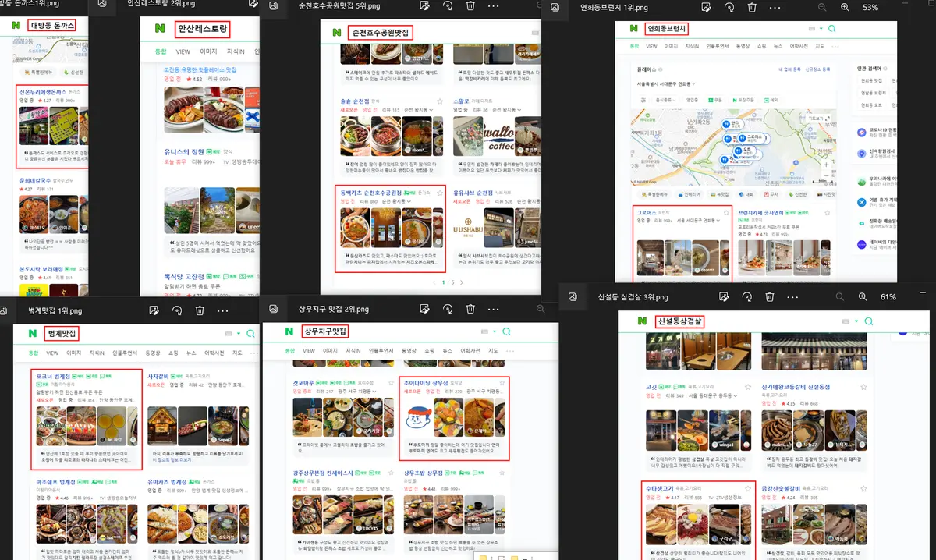Open more options in 순천호수공원맛집 5위.png window
The image size is (936, 560).
tap(493, 5)
